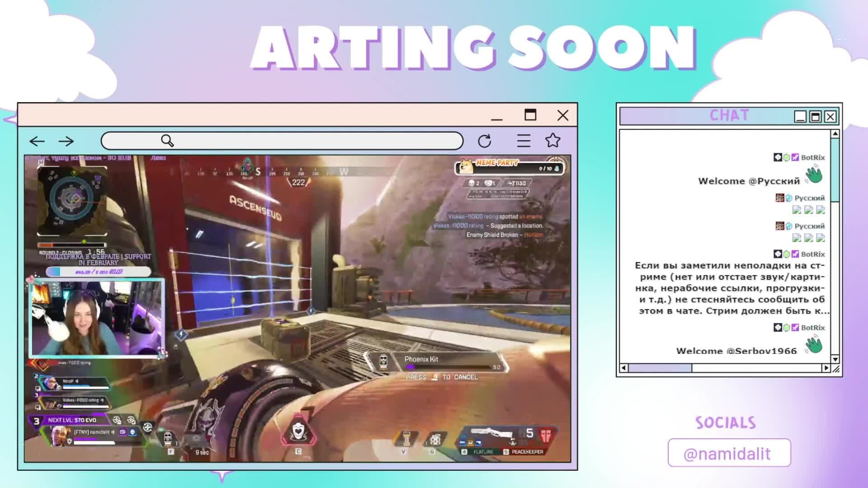Click the chat horizontal scrollbar thumb
868x488 pixels.
[x=660, y=368]
